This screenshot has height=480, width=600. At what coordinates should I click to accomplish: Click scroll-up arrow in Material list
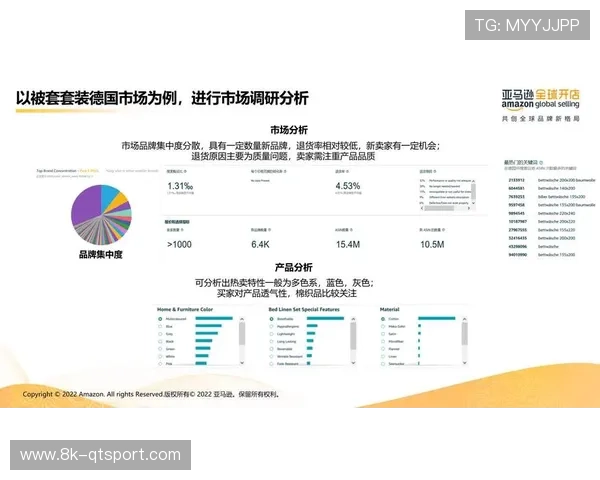[x=465, y=319]
